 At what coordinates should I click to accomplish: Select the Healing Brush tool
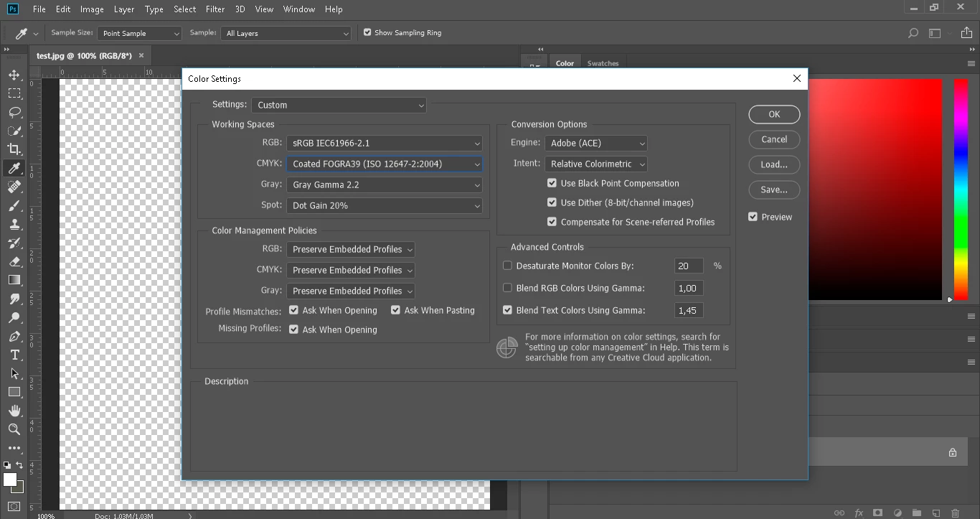[x=14, y=187]
